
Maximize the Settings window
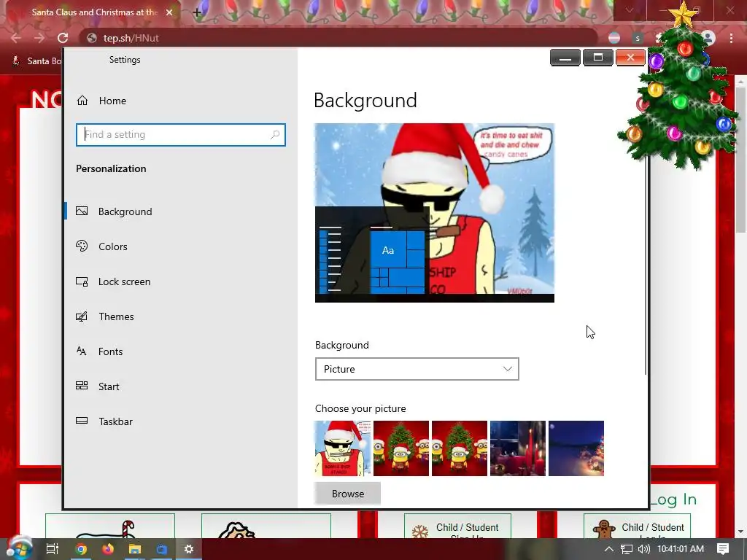tap(598, 58)
